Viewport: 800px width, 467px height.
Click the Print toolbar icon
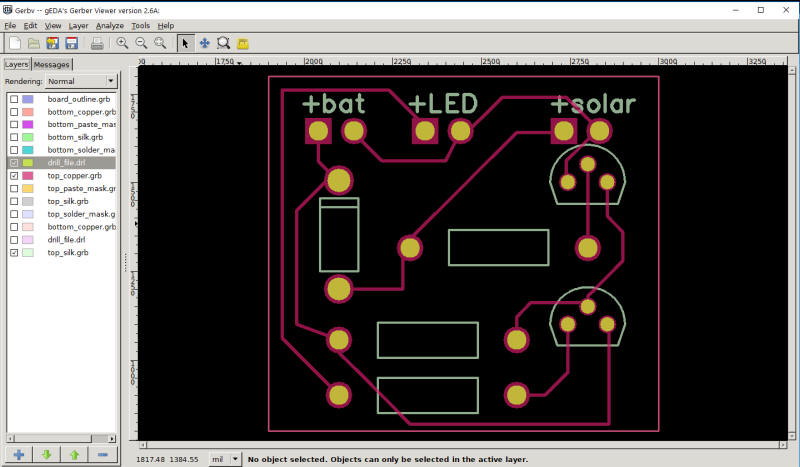pyautogui.click(x=97, y=43)
